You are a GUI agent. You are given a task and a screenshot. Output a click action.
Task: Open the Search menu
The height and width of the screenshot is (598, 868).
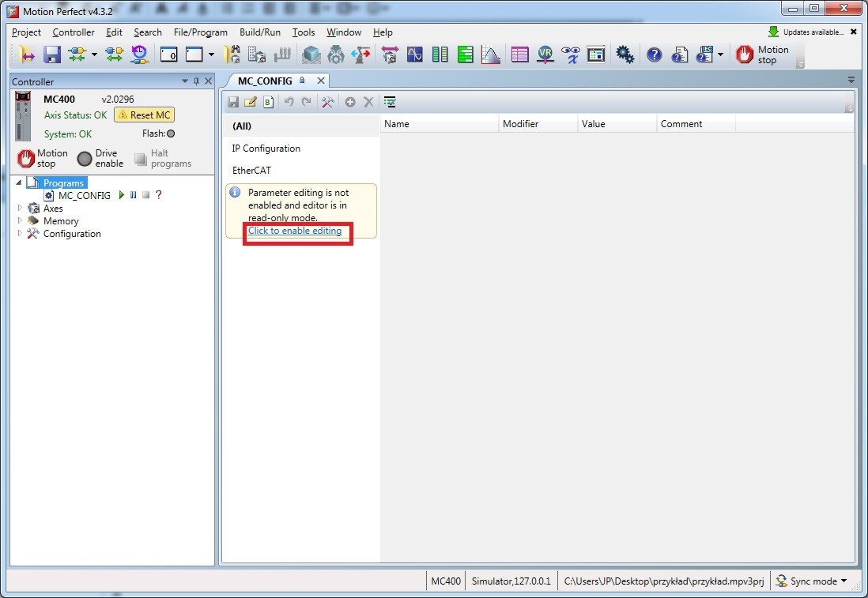[x=148, y=32]
